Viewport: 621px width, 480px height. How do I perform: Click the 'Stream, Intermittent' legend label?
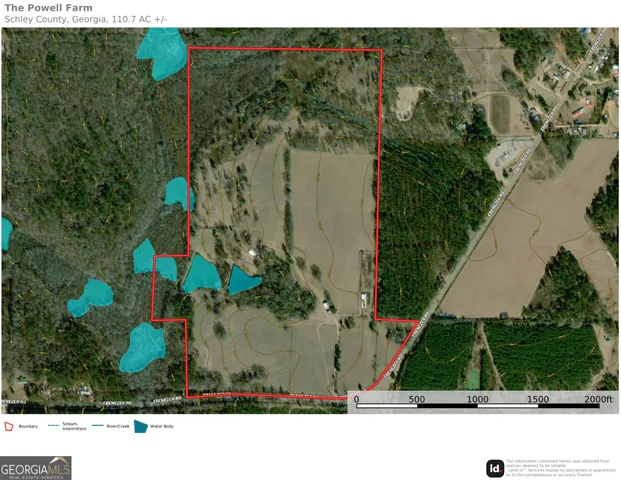[x=74, y=426]
